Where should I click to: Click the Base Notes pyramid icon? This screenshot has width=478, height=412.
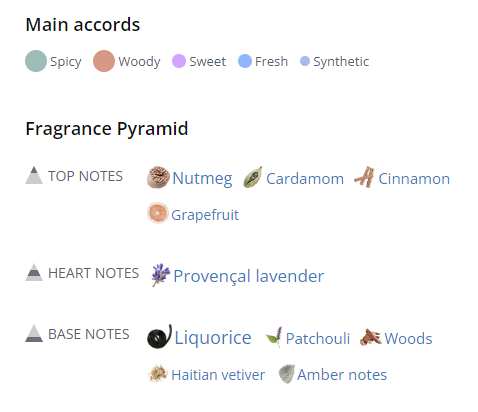coord(34,333)
